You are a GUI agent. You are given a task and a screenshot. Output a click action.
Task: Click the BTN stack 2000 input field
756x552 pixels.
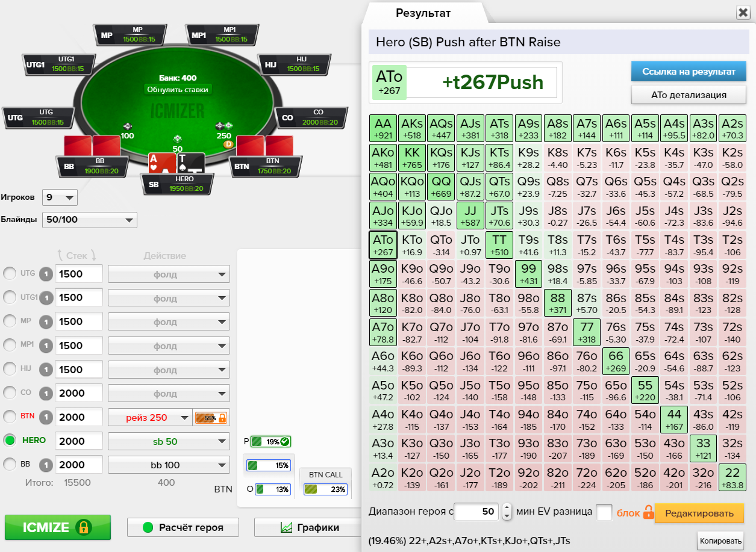point(79,417)
